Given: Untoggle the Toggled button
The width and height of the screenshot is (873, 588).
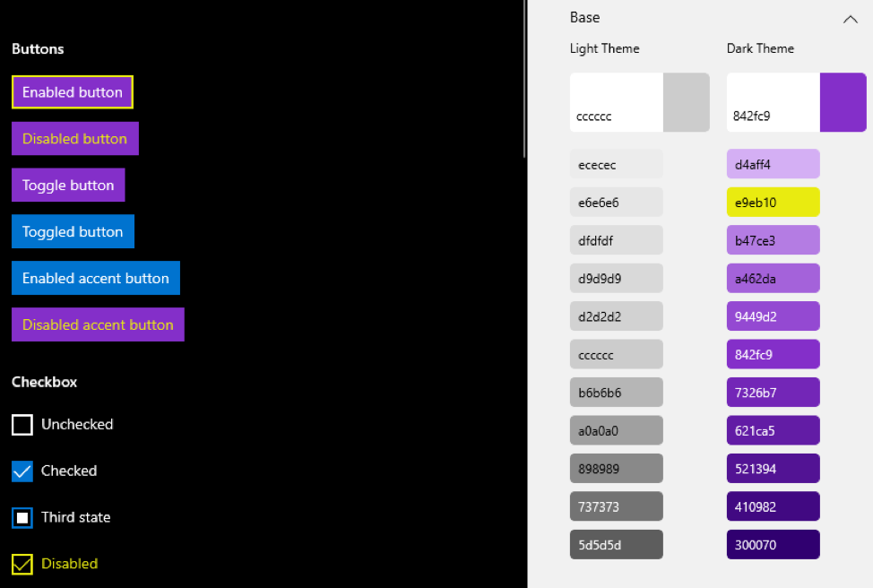Looking at the screenshot, I should coord(73,231).
